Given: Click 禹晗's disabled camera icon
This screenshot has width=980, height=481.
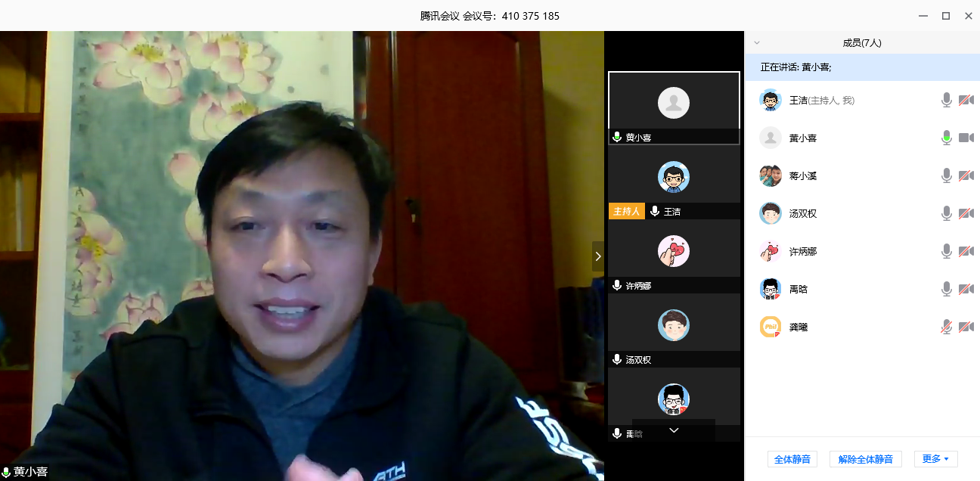Looking at the screenshot, I should click(966, 289).
